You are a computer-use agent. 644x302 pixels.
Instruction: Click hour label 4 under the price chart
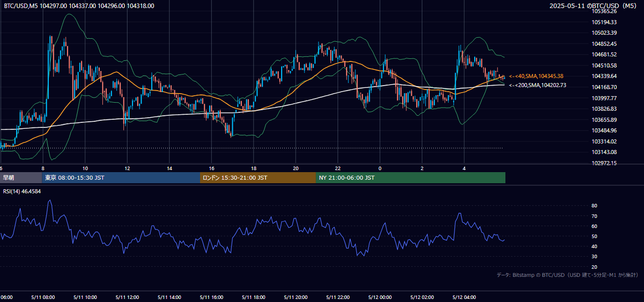(464, 168)
